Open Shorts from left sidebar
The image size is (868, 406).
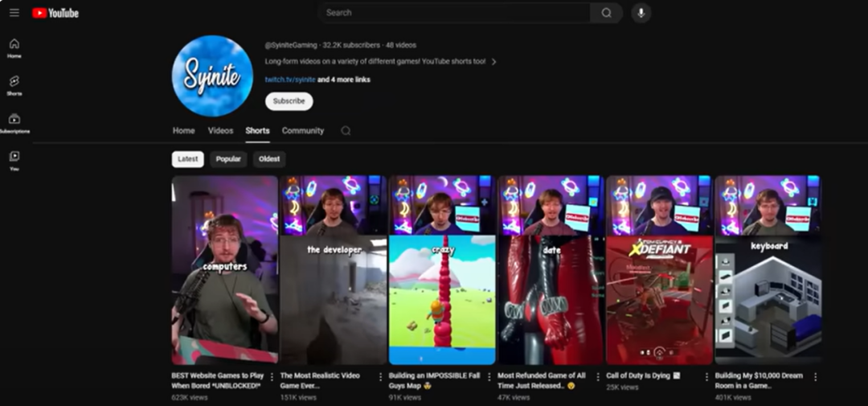(x=14, y=85)
